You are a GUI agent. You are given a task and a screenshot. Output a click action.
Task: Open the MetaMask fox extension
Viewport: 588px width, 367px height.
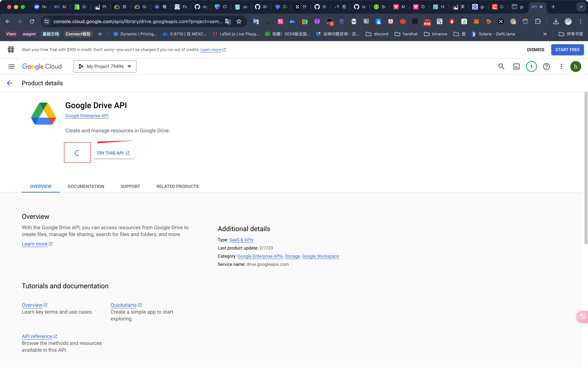pyautogui.click(x=476, y=21)
